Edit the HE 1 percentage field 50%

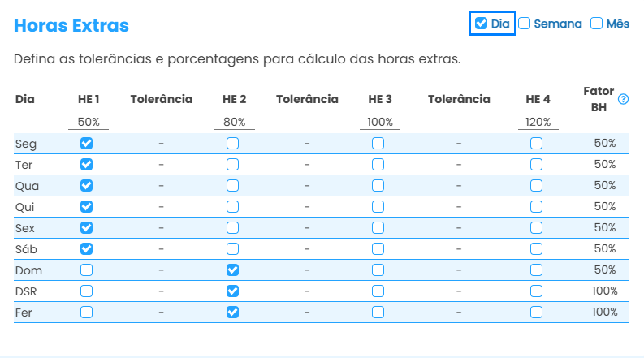[89, 123]
